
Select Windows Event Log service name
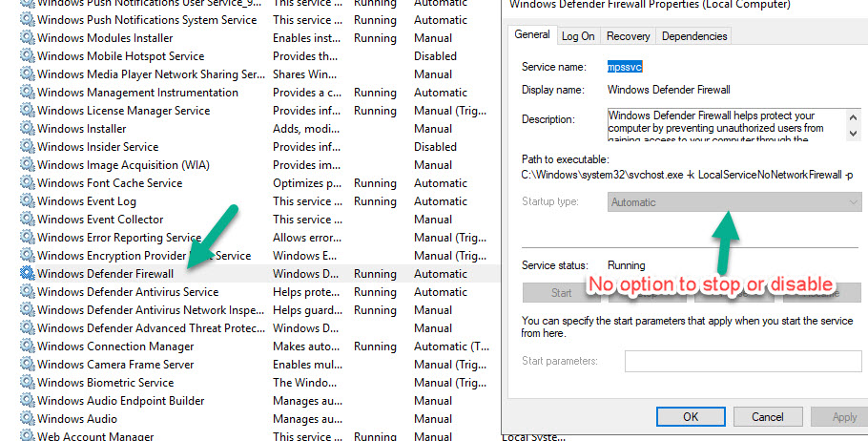click(x=87, y=201)
